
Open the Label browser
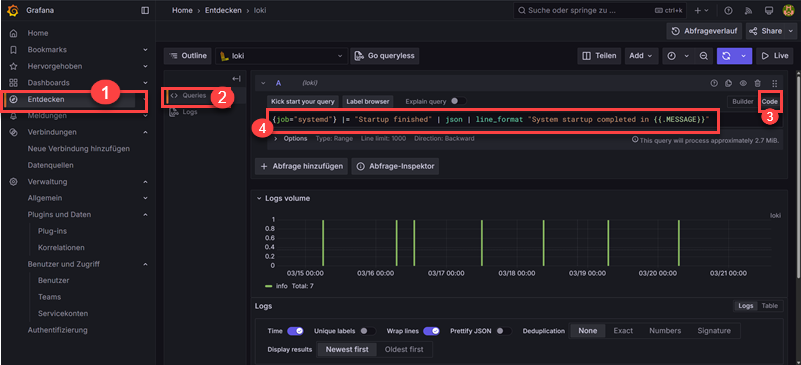(368, 102)
